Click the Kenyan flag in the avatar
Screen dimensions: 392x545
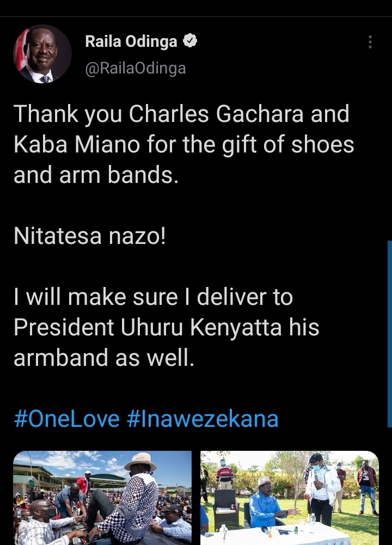pos(21,51)
